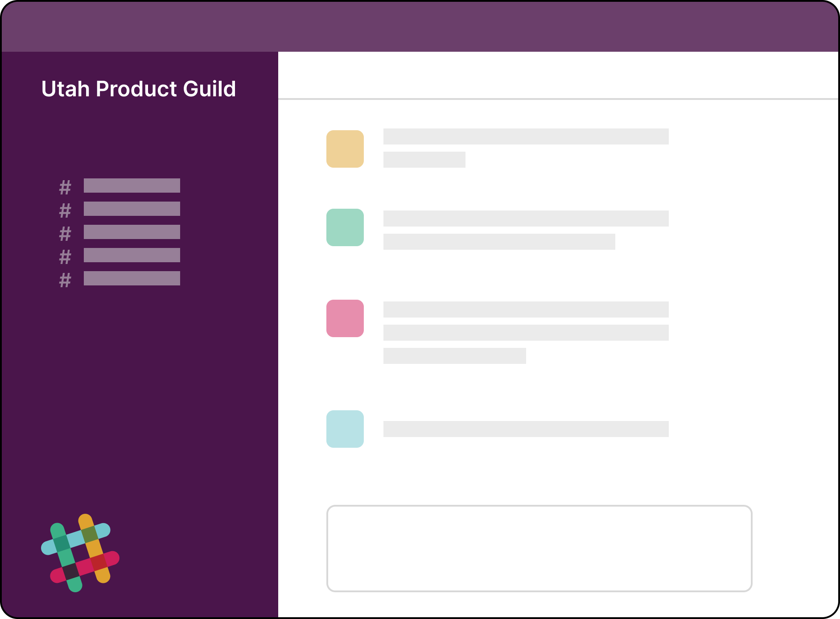The width and height of the screenshot is (840, 619).
Task: Focus the message input box
Action: [539, 549]
